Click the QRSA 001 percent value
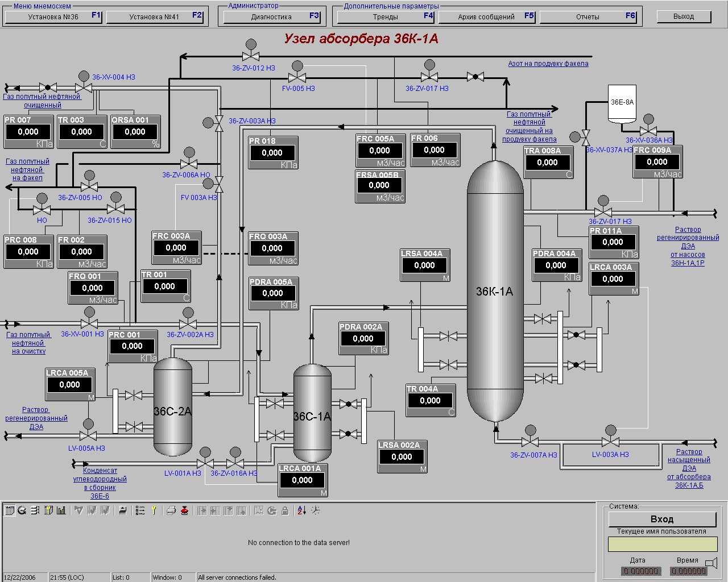The width and height of the screenshot is (728, 582). pos(135,131)
